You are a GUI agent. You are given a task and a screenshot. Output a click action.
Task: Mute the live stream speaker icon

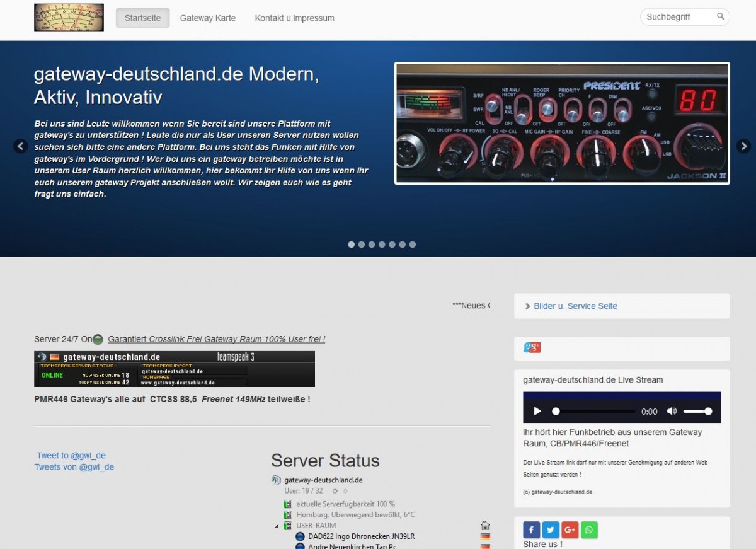coord(672,412)
